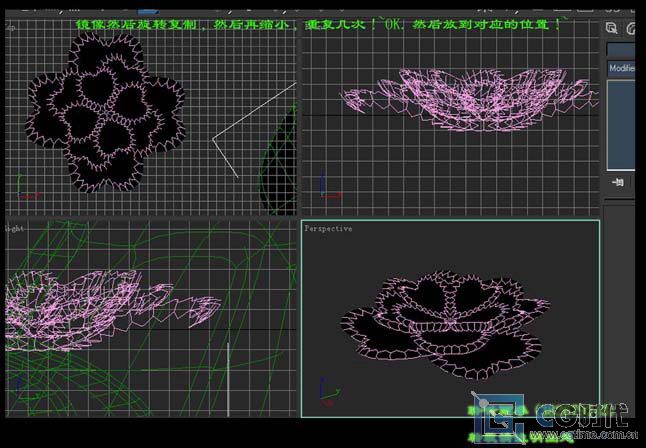Click the Pin Stack icon below modifier stack
The image size is (646, 448).
(x=618, y=181)
